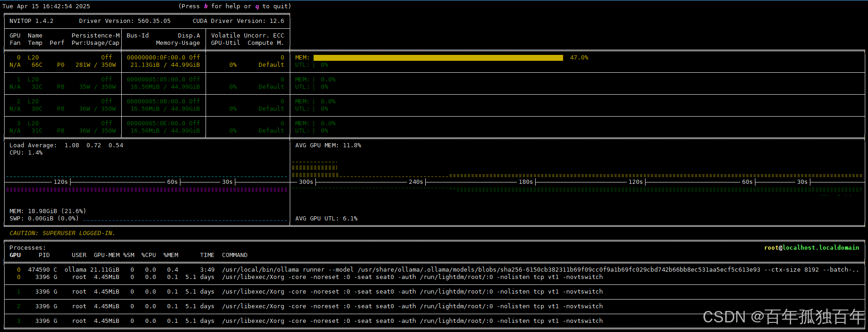Viewport: 868px width, 332px height.
Task: Select the Xorg process row on GPU 1
Action: (x=434, y=292)
